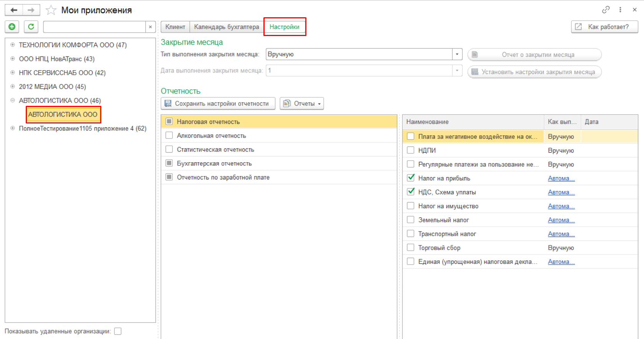Image resolution: width=644 pixels, height=339 pixels.
Task: Toggle Алкогольная отчетность checkbox
Action: [x=169, y=135]
